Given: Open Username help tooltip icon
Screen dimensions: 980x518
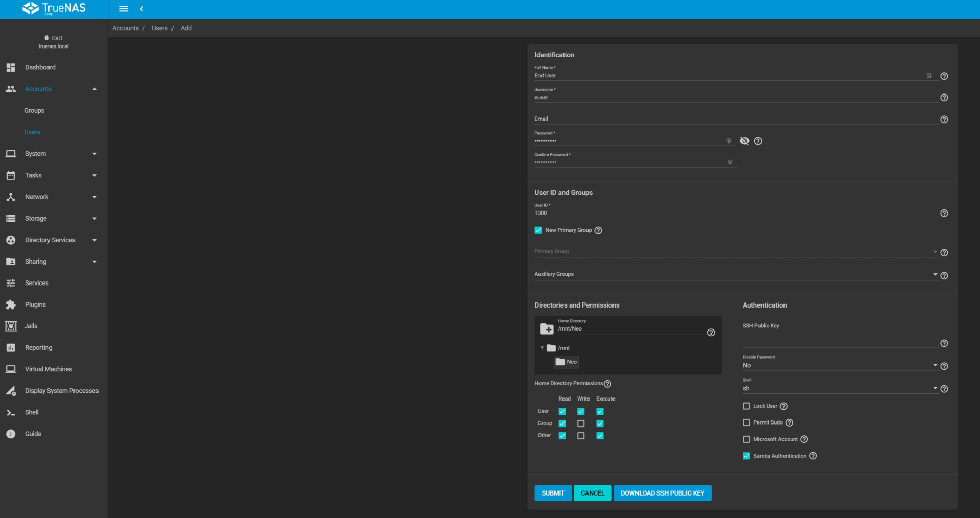Looking at the screenshot, I should point(944,98).
